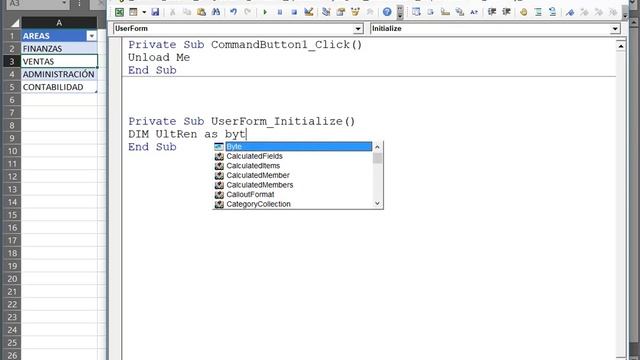Open the Object Browser icon
Image resolution: width=640 pixels, height=360 pixels.
point(355,12)
